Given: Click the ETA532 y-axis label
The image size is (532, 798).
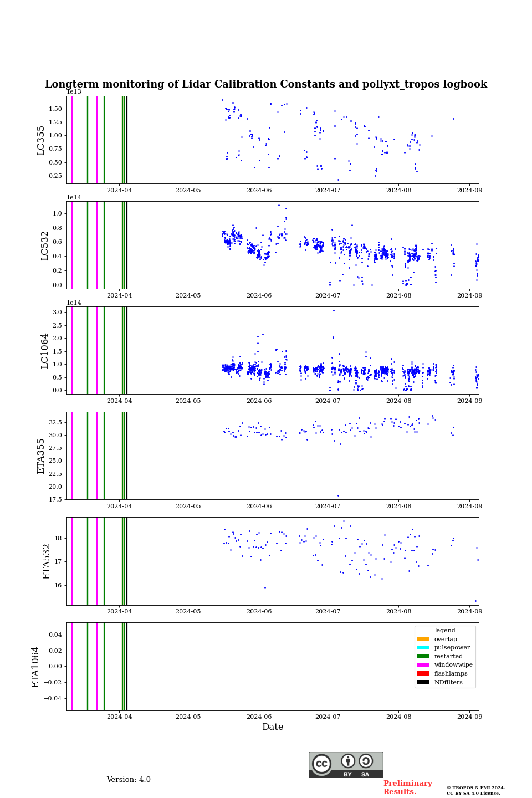Looking at the screenshot, I should (x=47, y=561).
